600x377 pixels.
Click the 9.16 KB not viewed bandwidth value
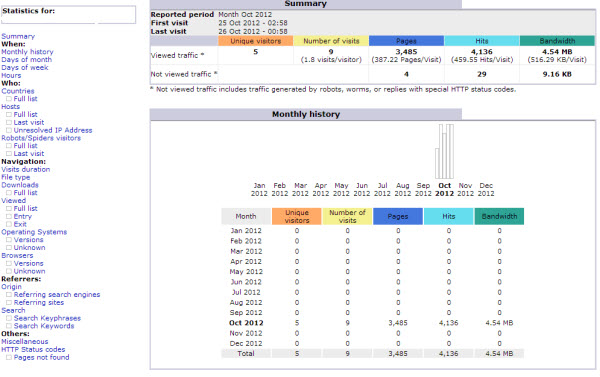(x=557, y=74)
